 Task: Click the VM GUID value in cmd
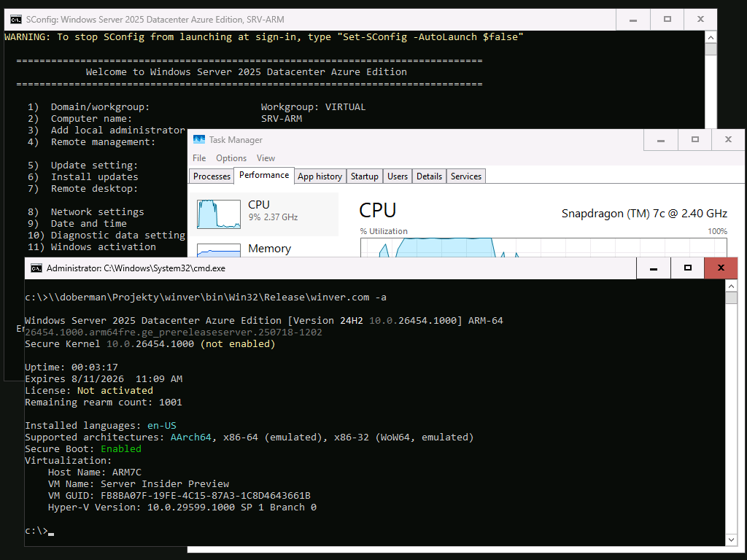205,495
